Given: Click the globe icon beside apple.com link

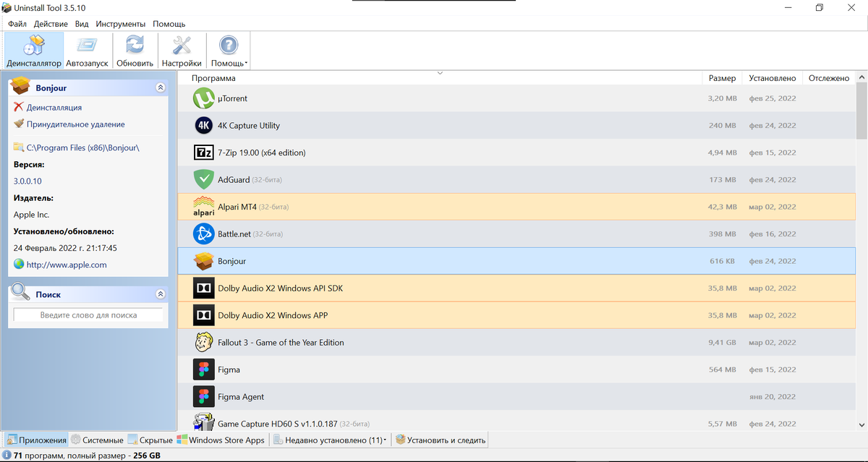Looking at the screenshot, I should coord(19,265).
